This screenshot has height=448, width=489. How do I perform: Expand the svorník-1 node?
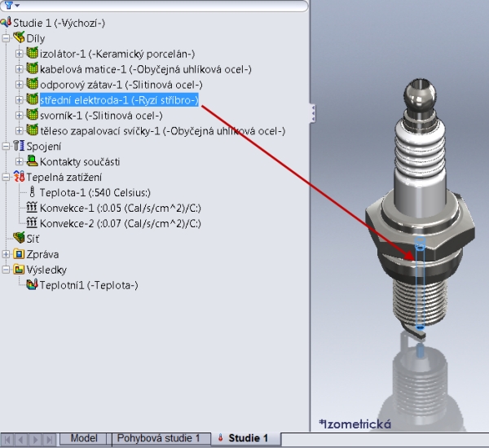click(19, 116)
